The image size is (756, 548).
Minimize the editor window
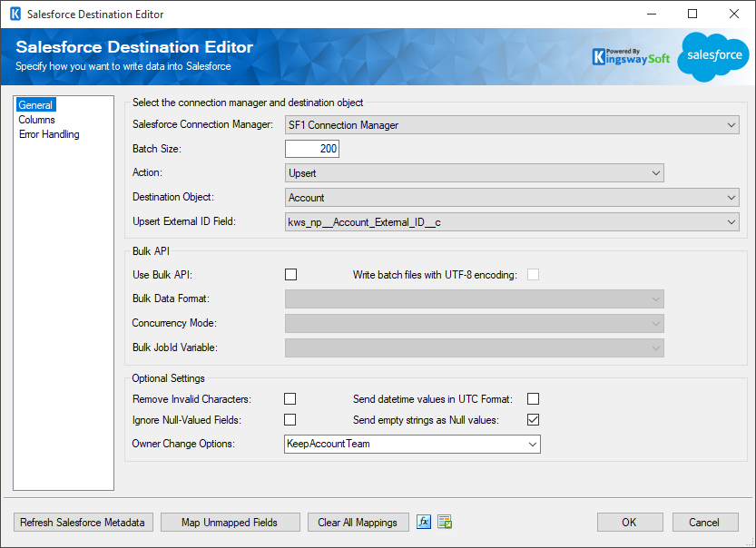(652, 14)
